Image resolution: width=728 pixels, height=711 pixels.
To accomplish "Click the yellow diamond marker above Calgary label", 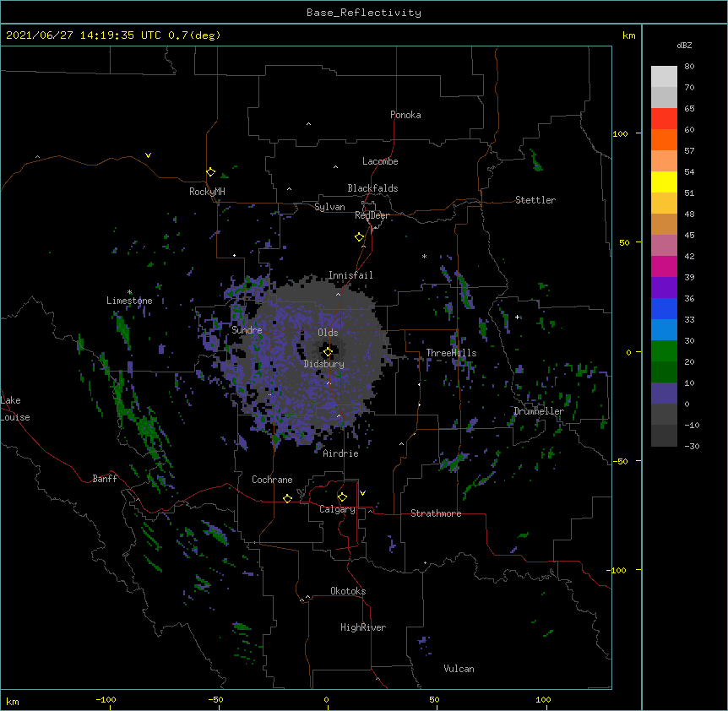I will click(342, 497).
